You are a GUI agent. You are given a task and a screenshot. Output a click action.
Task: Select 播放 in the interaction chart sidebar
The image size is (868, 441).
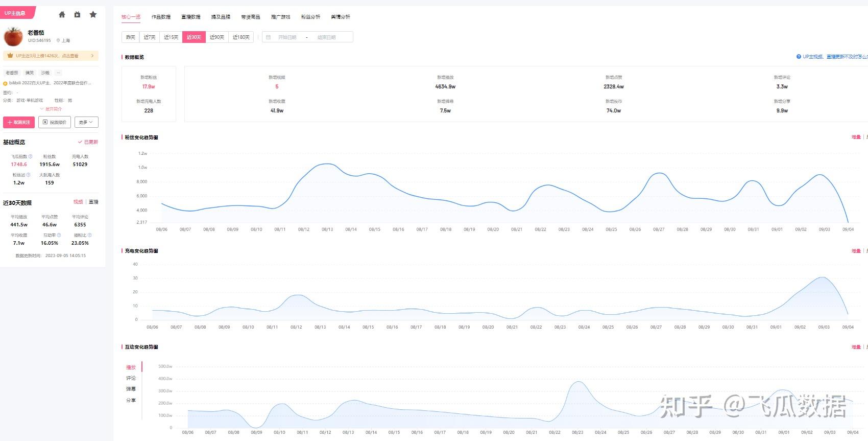pyautogui.click(x=131, y=367)
